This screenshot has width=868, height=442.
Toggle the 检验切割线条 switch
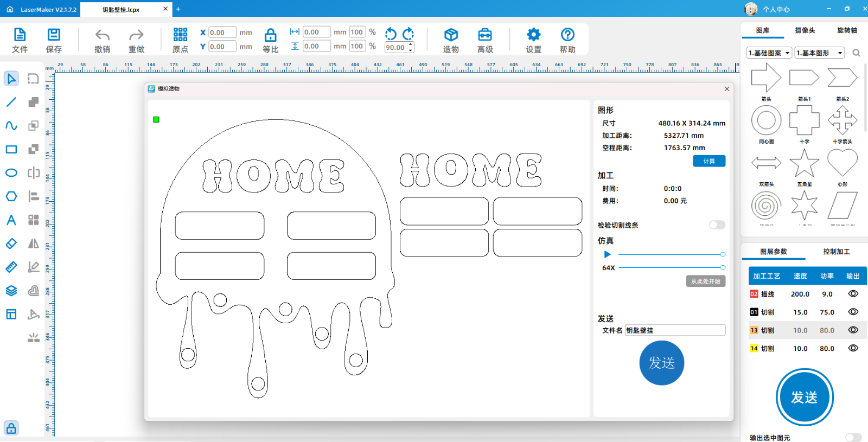tap(717, 225)
